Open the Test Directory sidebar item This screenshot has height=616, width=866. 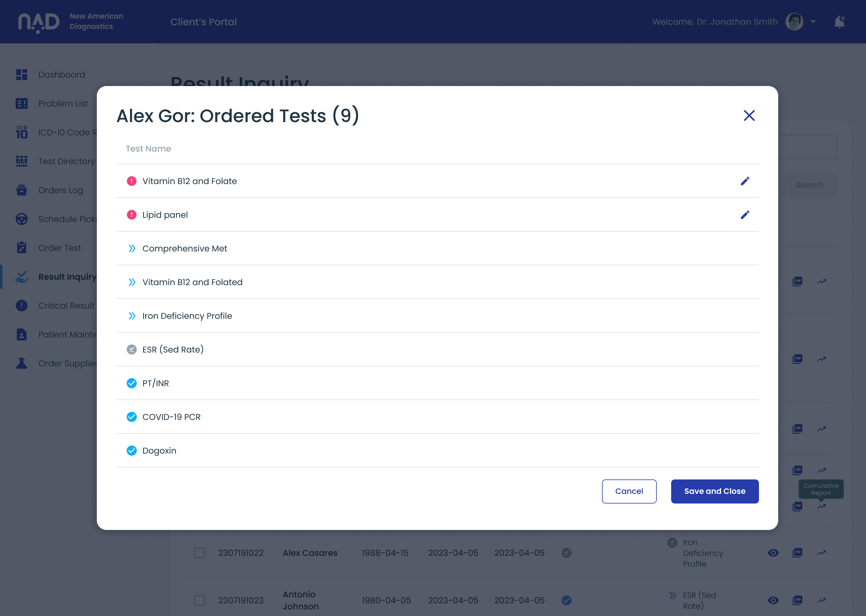55,161
